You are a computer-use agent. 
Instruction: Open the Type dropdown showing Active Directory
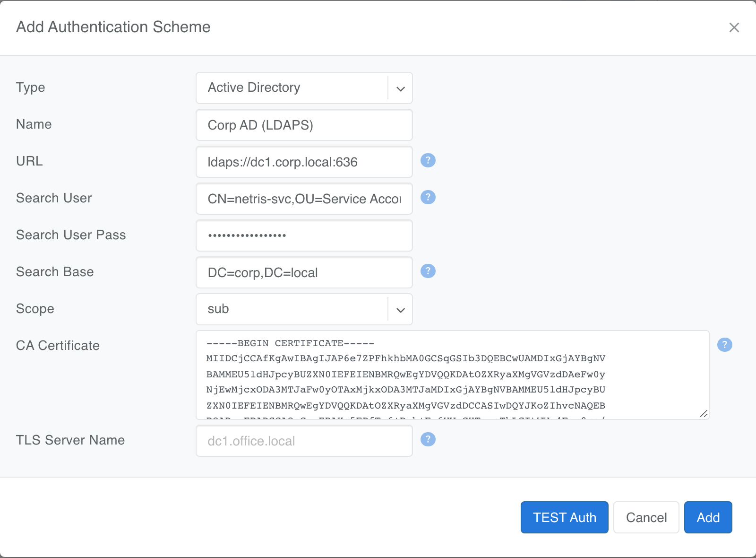coord(304,88)
